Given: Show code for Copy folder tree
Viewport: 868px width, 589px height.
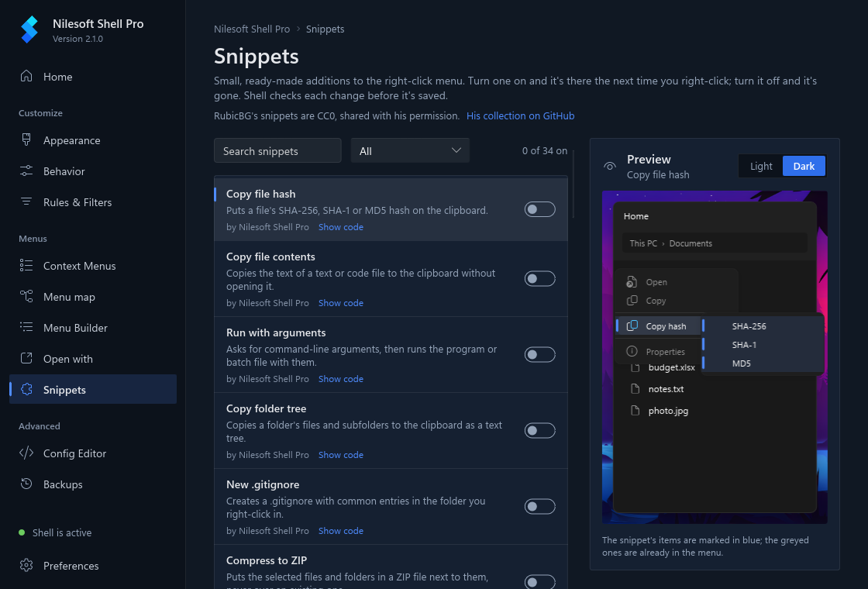Looking at the screenshot, I should coord(341,454).
